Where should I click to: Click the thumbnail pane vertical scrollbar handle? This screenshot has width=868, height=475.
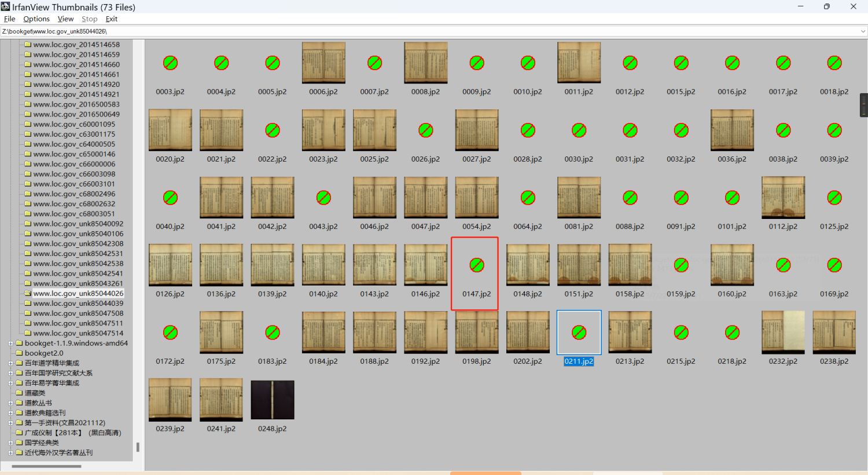click(x=863, y=105)
